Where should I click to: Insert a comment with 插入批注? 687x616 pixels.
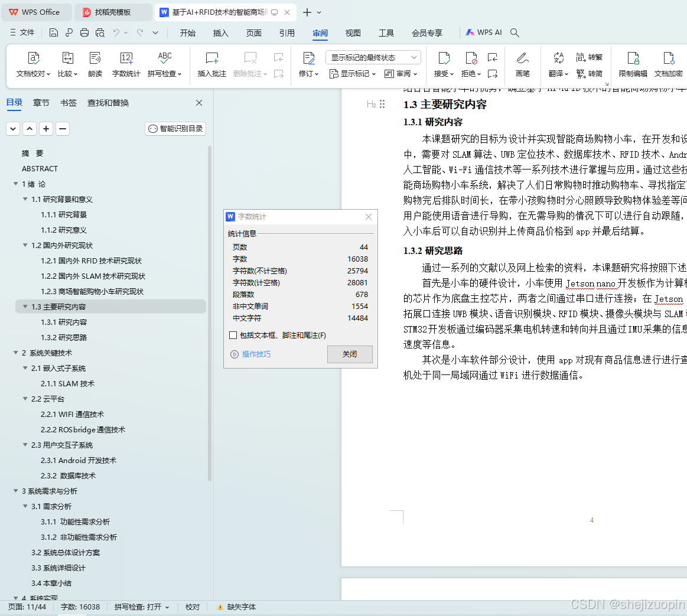211,64
